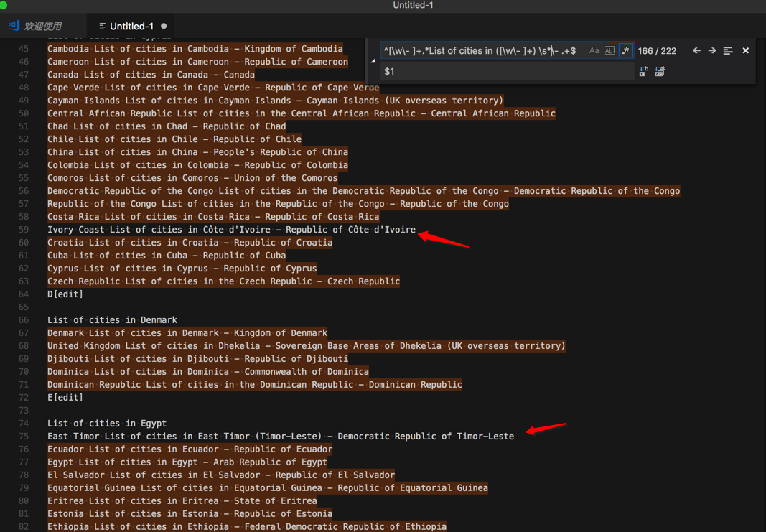
Task: Click the file icon on Untitled-1 tab
Action: (102, 27)
